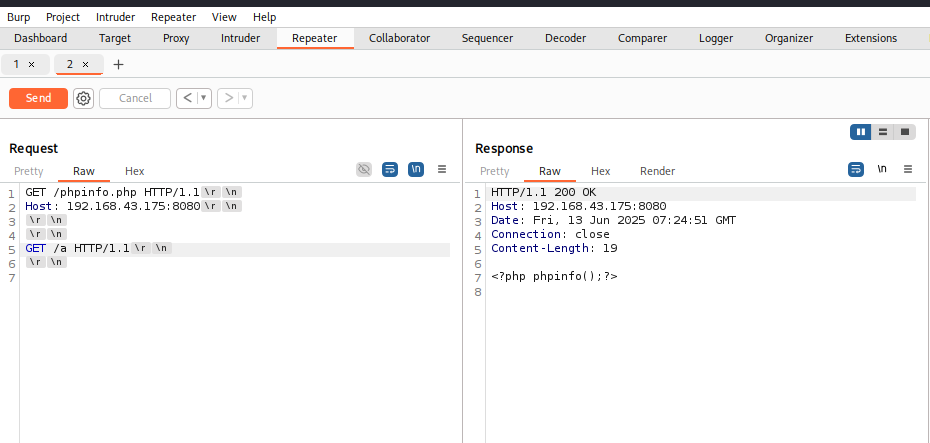Click the Response panel heading
Screen dimensions: 930x443
coord(504,148)
